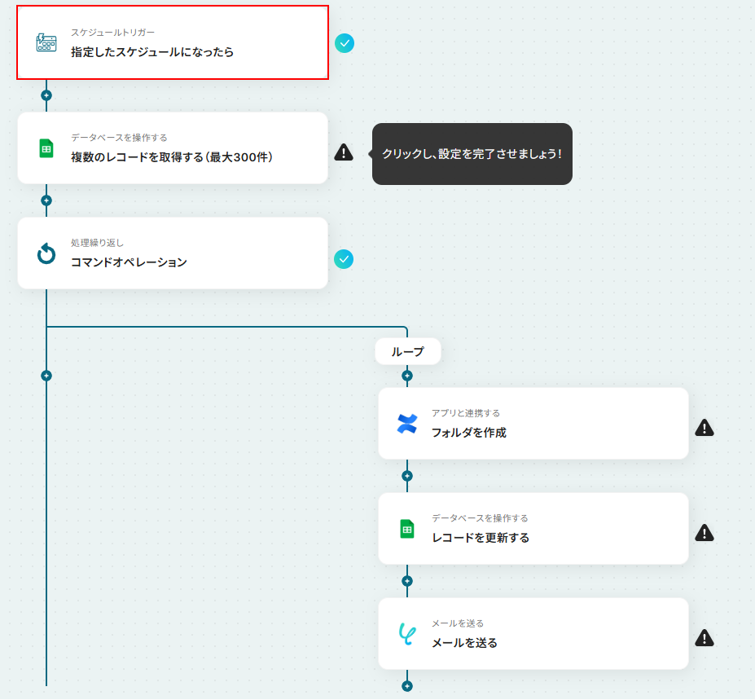Image resolution: width=755 pixels, height=700 pixels.
Task: Open the コマンドオペレーション loop card
Action: click(x=173, y=253)
